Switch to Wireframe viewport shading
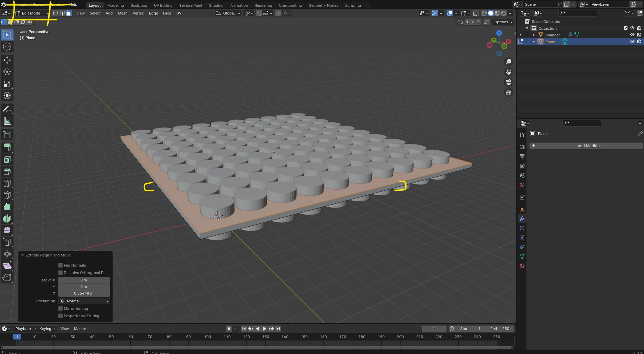The width and height of the screenshot is (644, 354). (485, 13)
